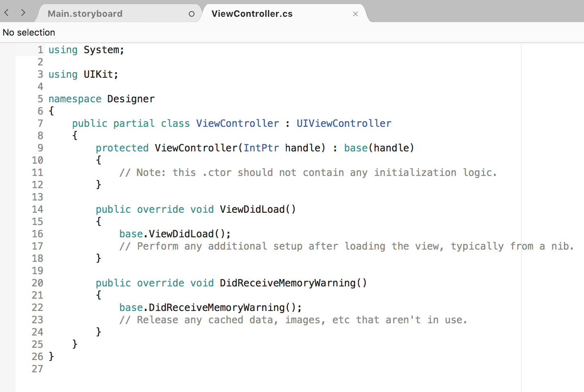This screenshot has height=392, width=584.
Task: Close the ViewController.cs tab
Action: pyautogui.click(x=355, y=14)
